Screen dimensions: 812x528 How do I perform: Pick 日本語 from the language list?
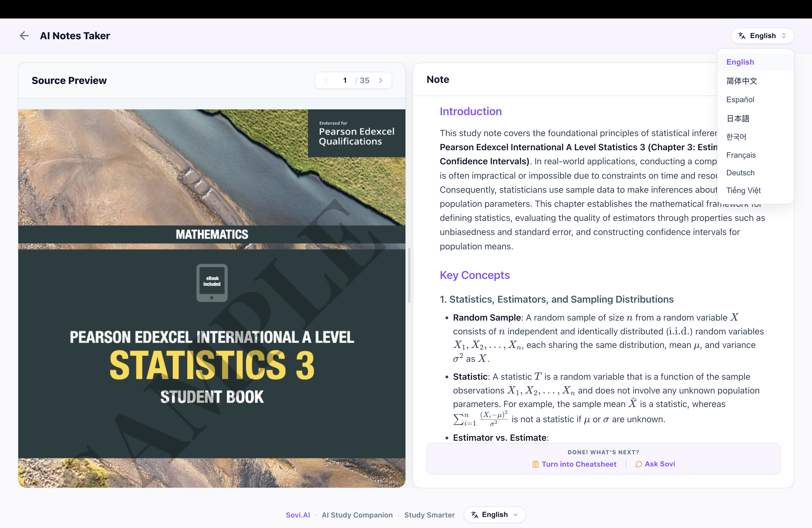pos(755,118)
